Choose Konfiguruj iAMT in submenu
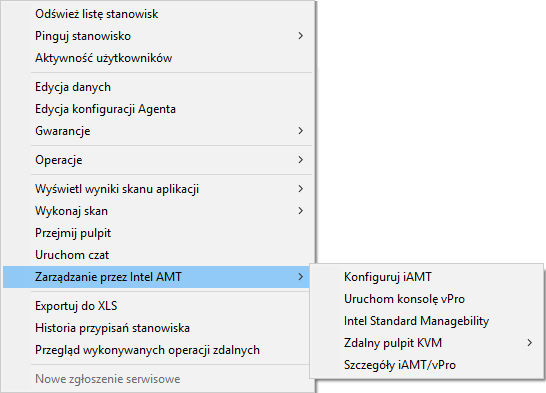Viewport: 546px width, 393px height. 427,277
